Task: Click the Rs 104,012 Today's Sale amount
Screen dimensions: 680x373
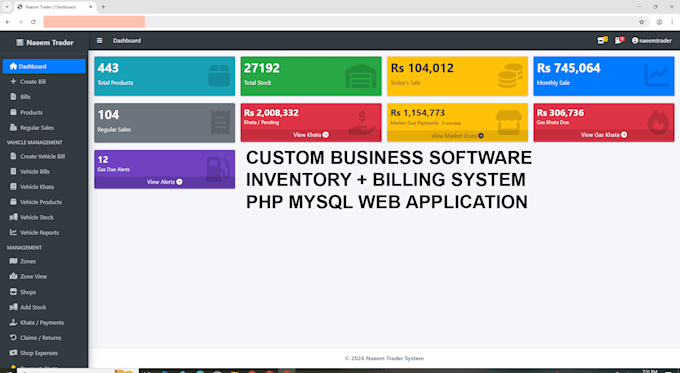Action: pos(422,68)
